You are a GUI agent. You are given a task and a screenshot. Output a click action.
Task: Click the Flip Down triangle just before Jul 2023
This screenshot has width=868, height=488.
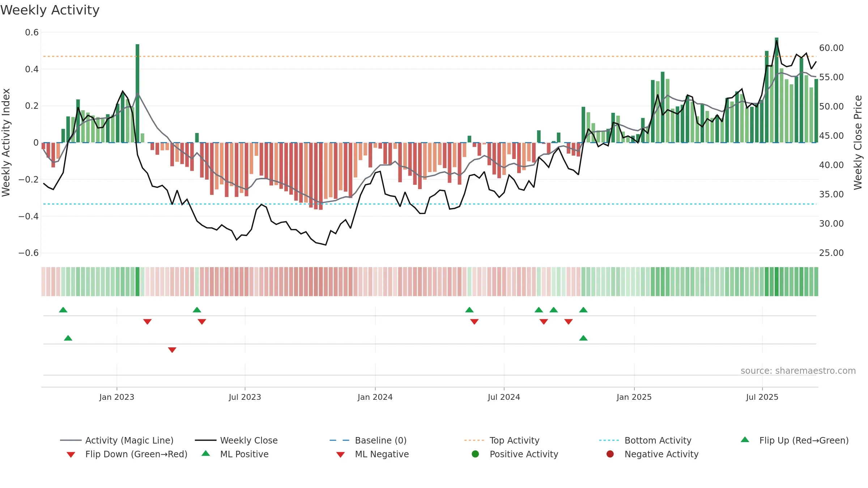tap(202, 322)
